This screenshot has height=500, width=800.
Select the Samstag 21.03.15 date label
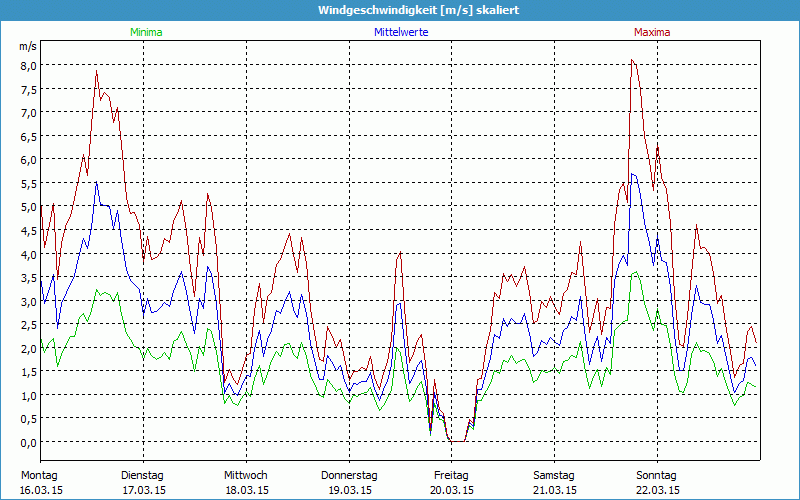click(x=555, y=482)
